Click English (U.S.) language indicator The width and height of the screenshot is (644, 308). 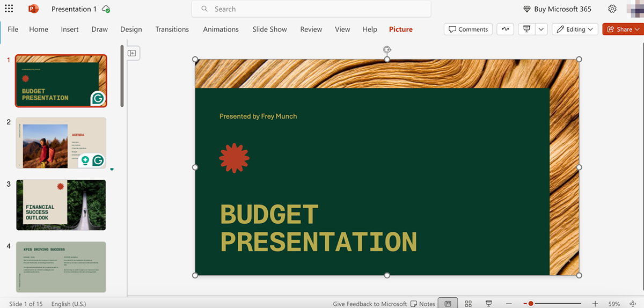pos(69,304)
